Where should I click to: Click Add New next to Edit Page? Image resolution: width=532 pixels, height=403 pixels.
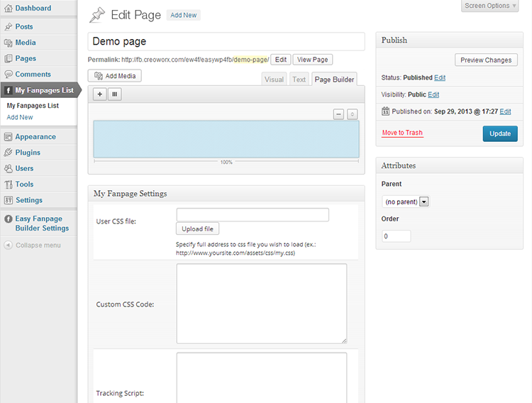183,16
